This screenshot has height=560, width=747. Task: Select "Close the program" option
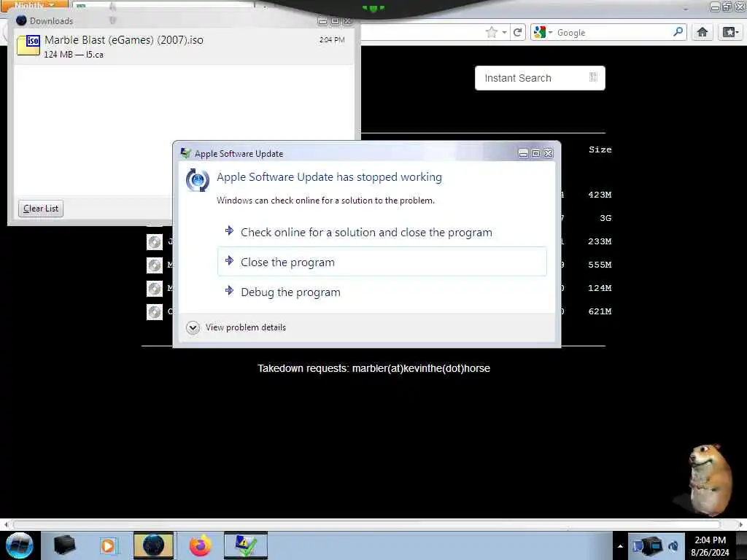(382, 262)
